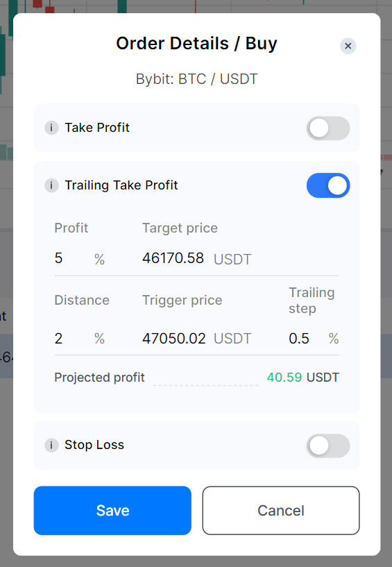This screenshot has height=567, width=392.
Task: Close the Order Details dialog with X
Action: (348, 46)
